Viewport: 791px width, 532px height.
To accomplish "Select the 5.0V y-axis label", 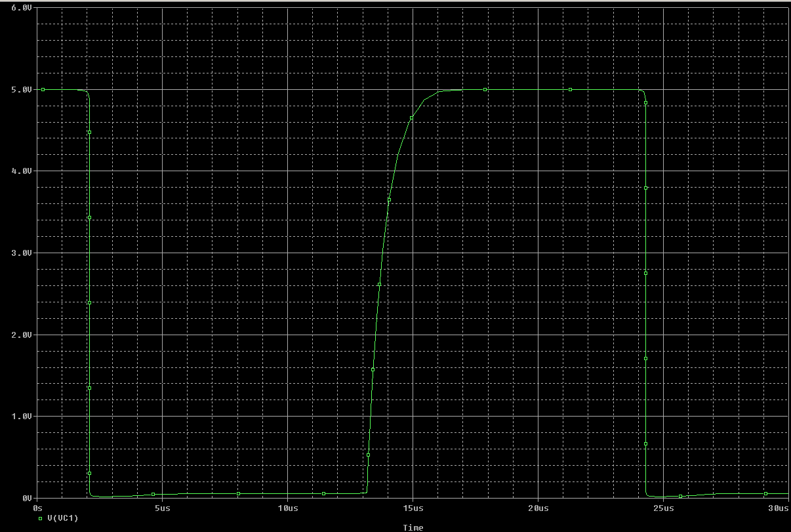I will (21, 90).
